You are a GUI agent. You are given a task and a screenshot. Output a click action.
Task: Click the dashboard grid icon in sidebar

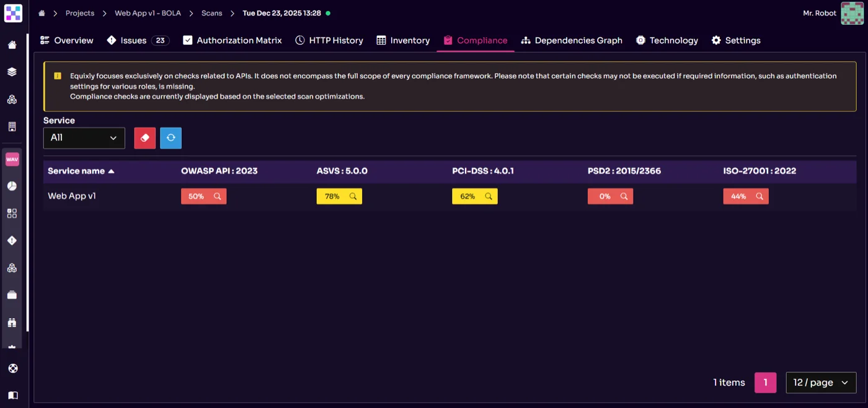[12, 213]
